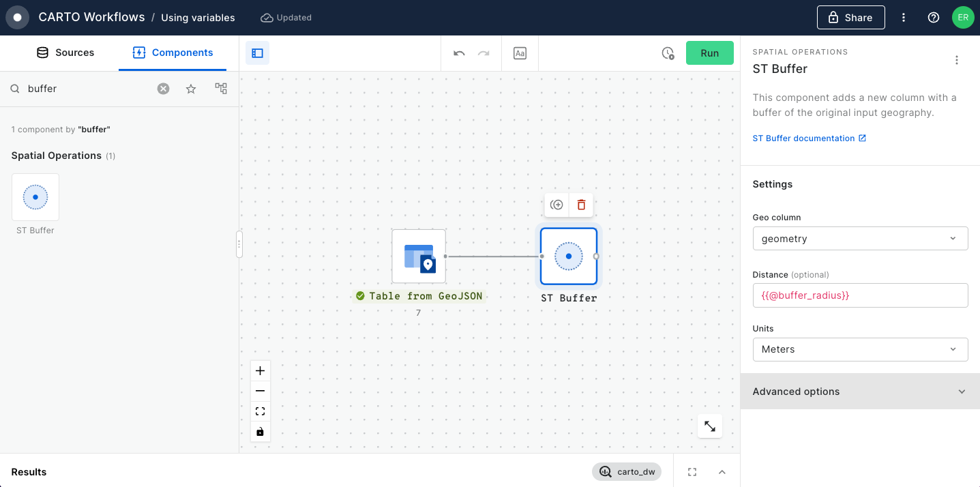This screenshot has height=487, width=980.
Task: Click the undo arrow icon
Action: 459,53
